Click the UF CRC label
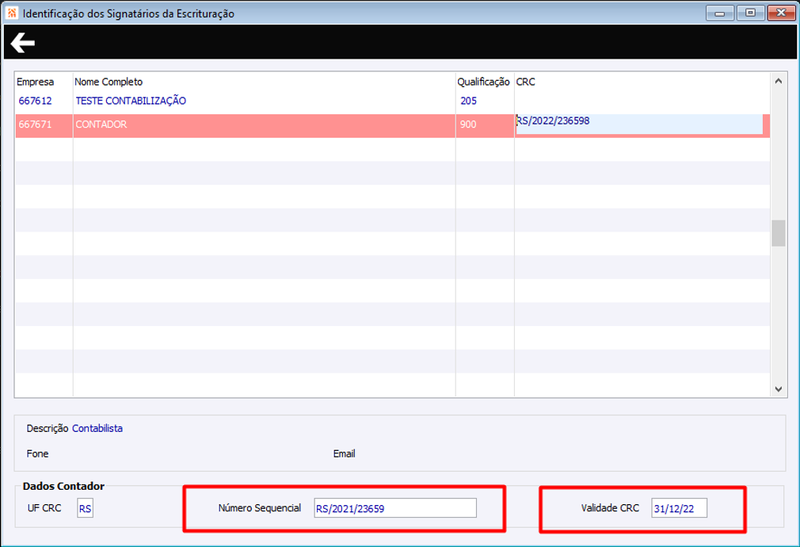 (x=44, y=508)
